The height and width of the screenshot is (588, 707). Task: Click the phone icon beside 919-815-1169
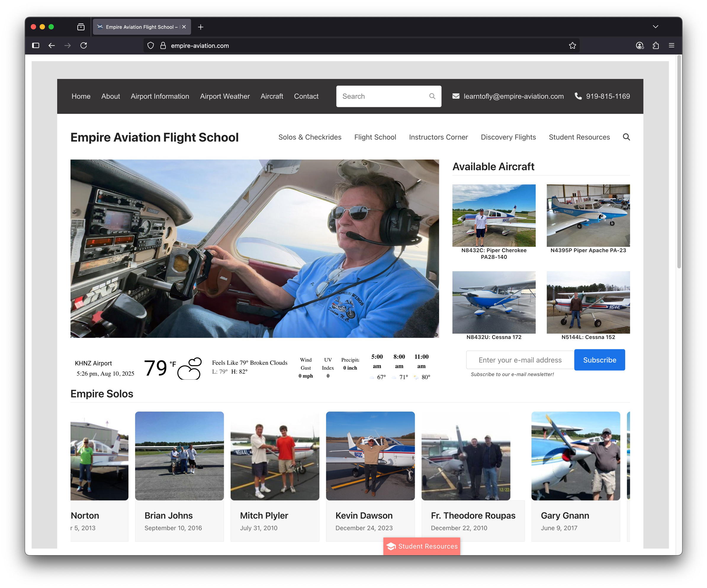coord(578,96)
